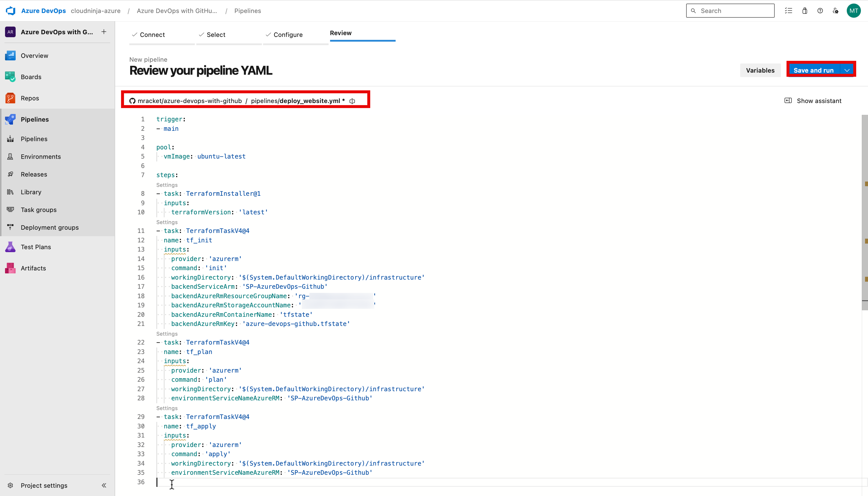
Task: Click 'azure-devops-github.tfstate' on line 21
Action: tap(296, 324)
